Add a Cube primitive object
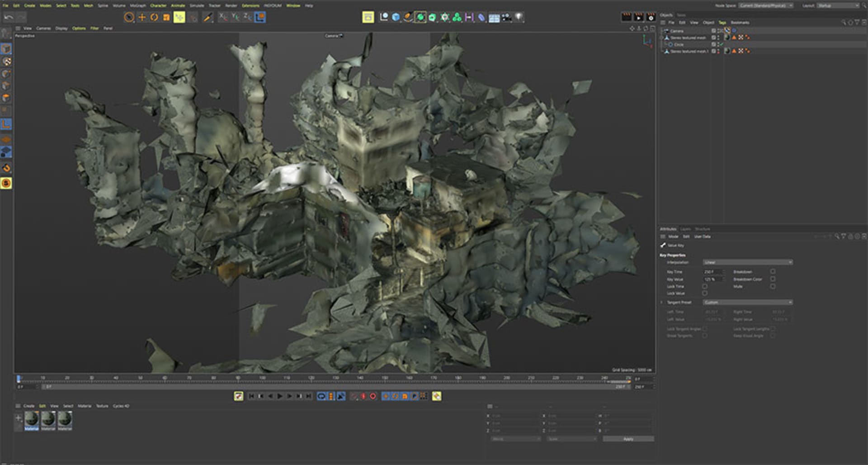Screen dimensions: 868x465 396,17
